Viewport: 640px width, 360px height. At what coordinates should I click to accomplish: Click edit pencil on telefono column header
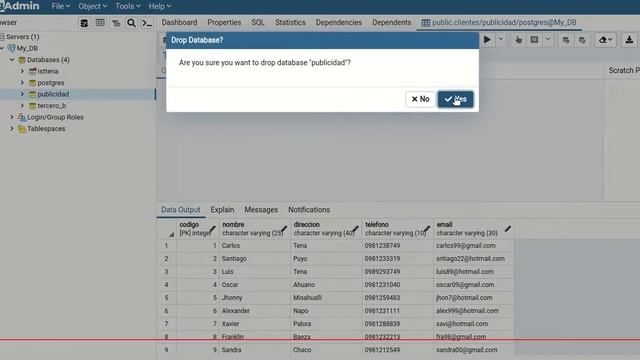pyautogui.click(x=427, y=229)
